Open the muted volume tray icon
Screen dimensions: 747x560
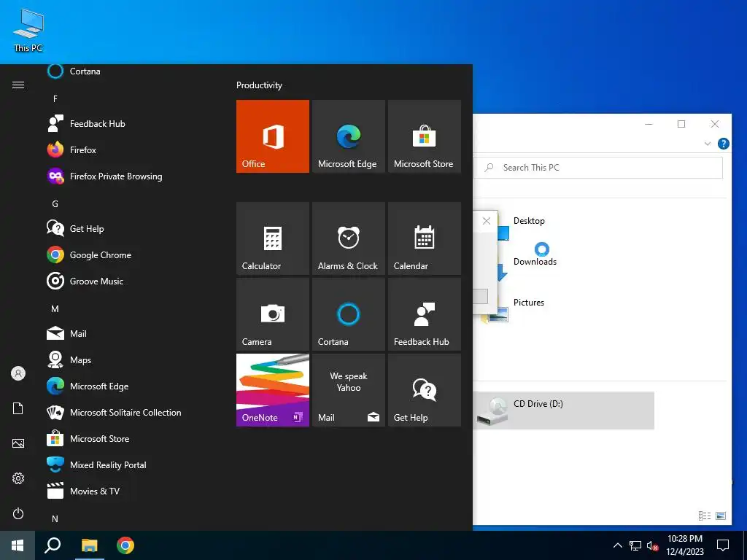[x=653, y=545]
